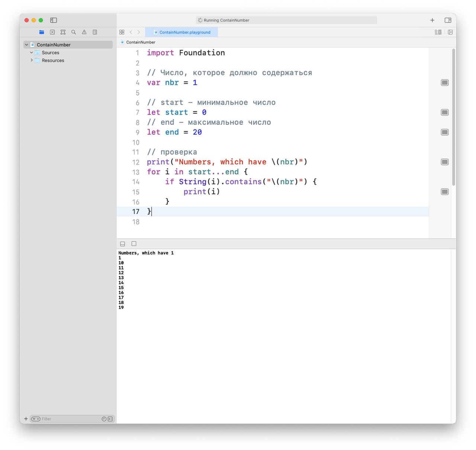
Task: Click line number 12 in gutter
Action: tap(136, 162)
